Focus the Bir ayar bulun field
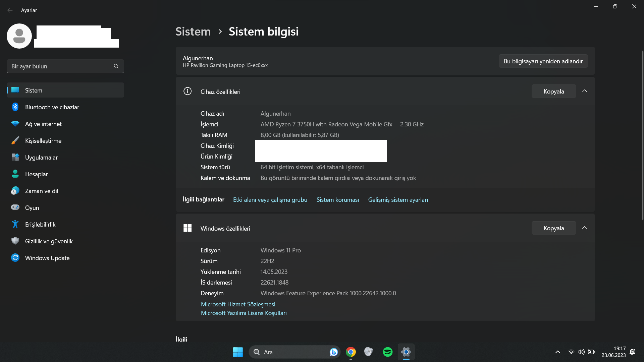Viewport: 644px width, 362px height. [x=60, y=66]
